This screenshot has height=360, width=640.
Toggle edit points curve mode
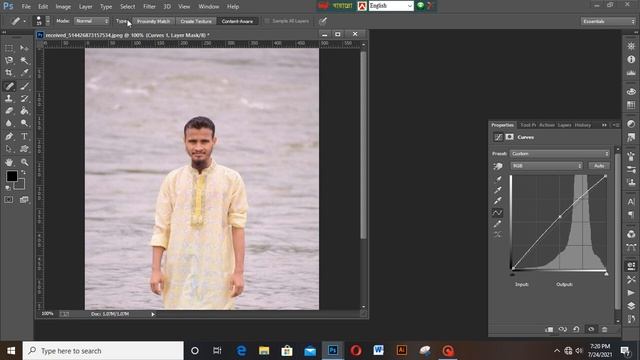498,213
